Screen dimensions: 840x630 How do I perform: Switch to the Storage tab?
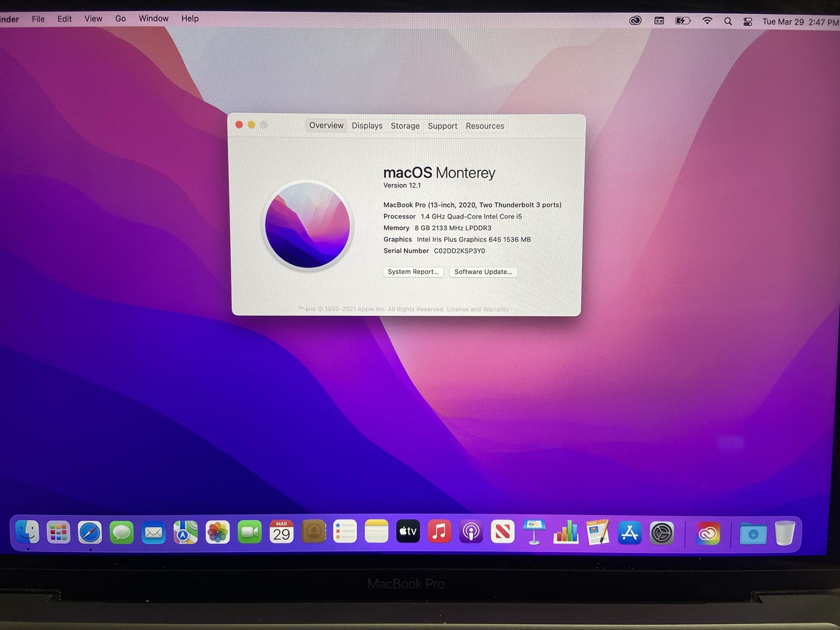(405, 126)
